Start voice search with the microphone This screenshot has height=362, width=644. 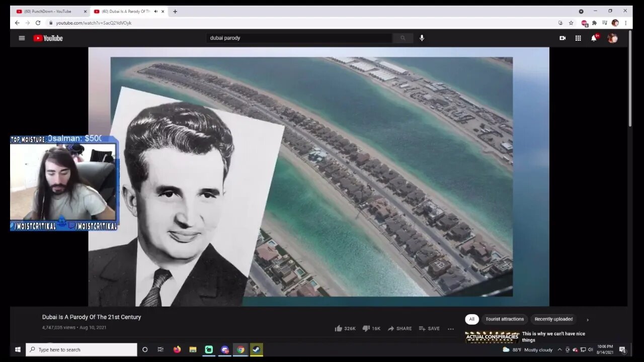tap(422, 38)
